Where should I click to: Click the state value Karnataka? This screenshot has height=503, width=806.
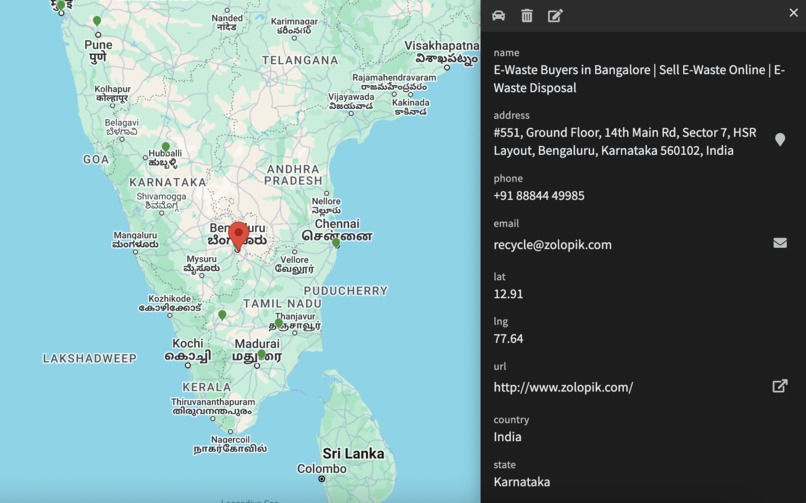pos(522,482)
